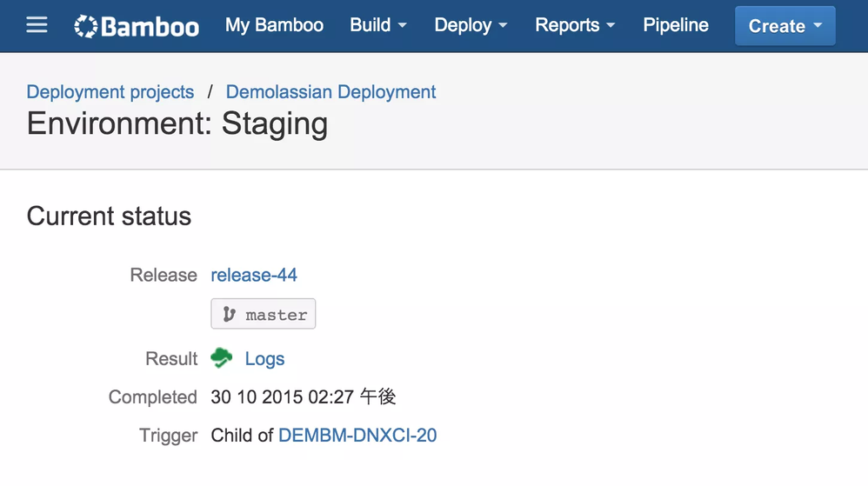
Task: Navigate to the Deployment projects breadcrumb
Action: click(x=110, y=92)
